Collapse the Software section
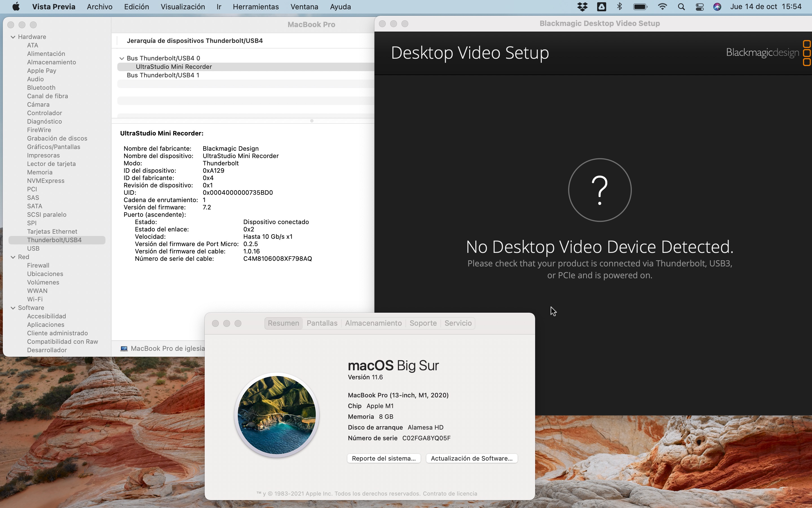The height and width of the screenshot is (508, 812). (13, 308)
